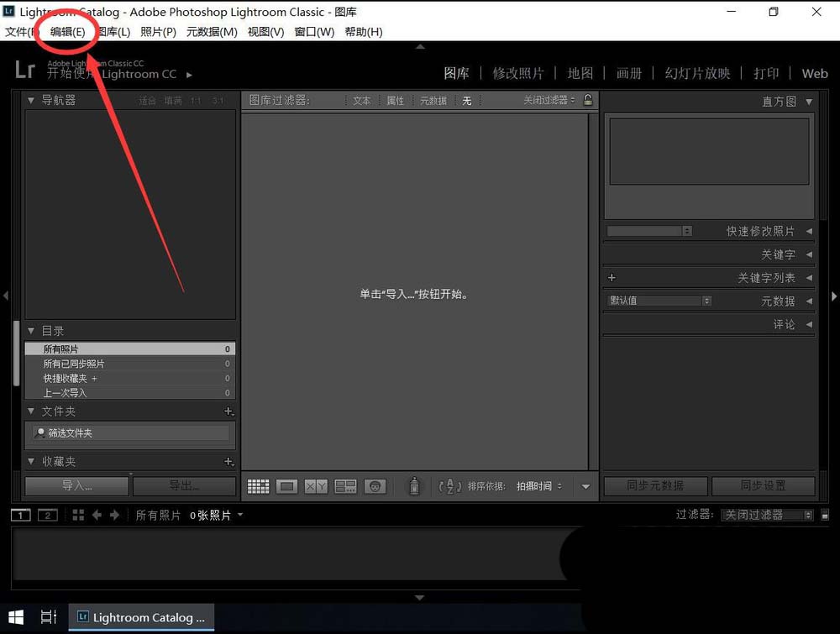Open the 拍摄时间 sort order dropdown
Image resolution: width=840 pixels, height=634 pixels.
(x=539, y=486)
